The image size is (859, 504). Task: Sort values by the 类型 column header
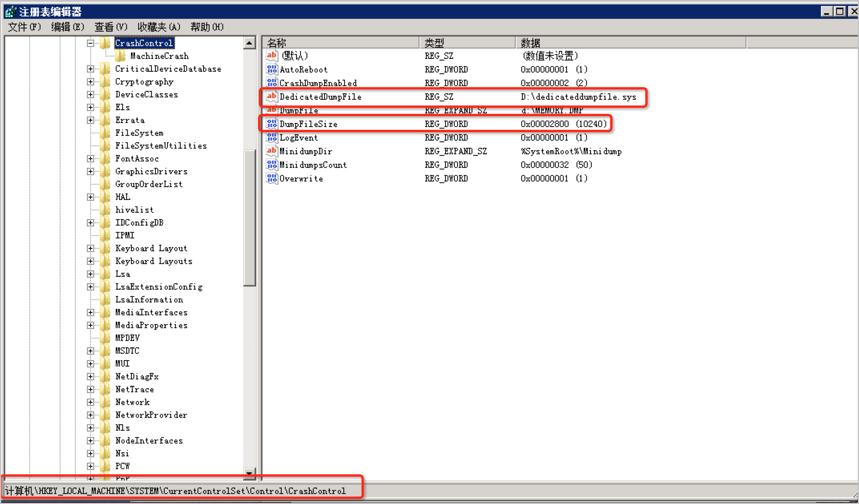467,42
